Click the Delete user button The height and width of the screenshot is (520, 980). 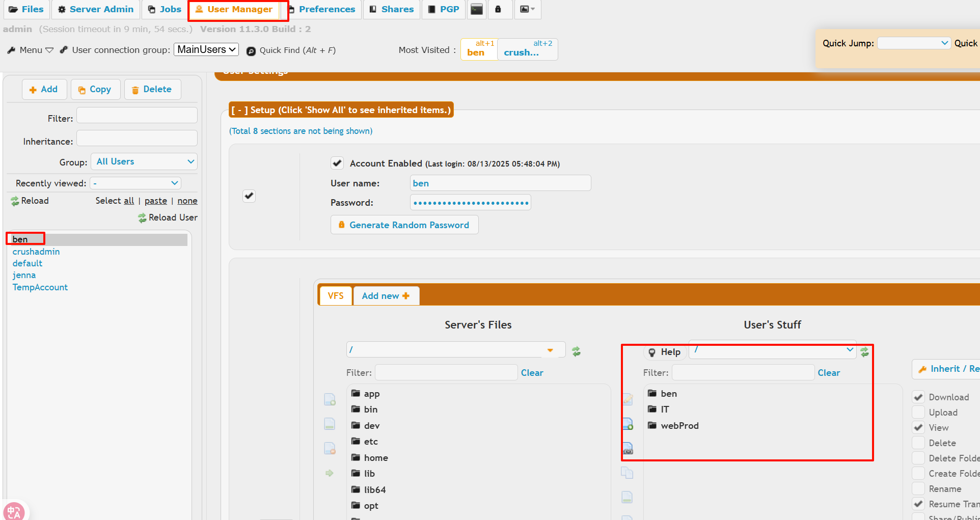152,90
